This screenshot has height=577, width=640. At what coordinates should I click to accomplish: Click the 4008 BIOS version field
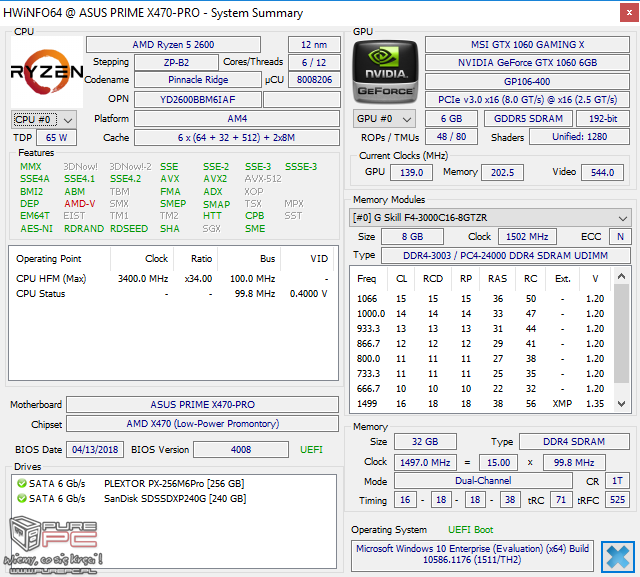click(241, 450)
